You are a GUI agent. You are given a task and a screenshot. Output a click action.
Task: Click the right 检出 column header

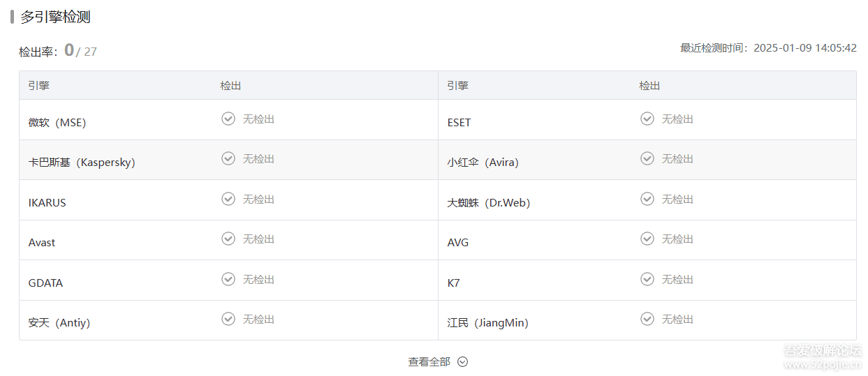(649, 86)
